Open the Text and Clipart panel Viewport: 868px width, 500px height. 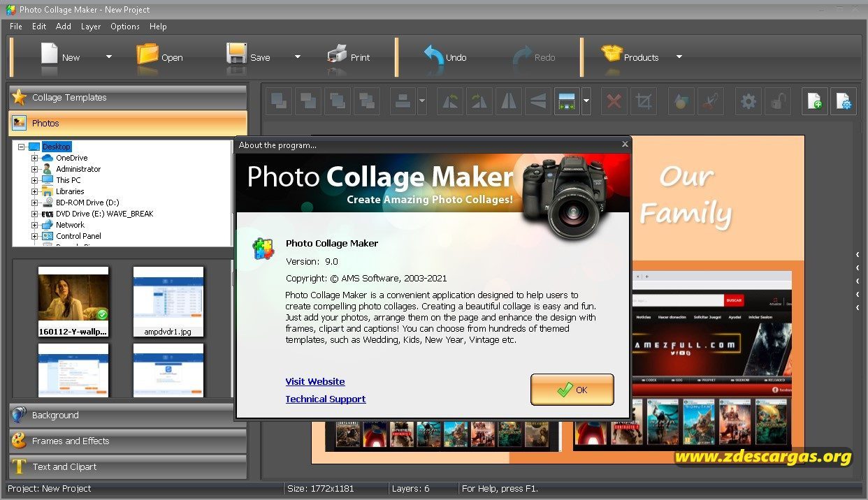(128, 466)
